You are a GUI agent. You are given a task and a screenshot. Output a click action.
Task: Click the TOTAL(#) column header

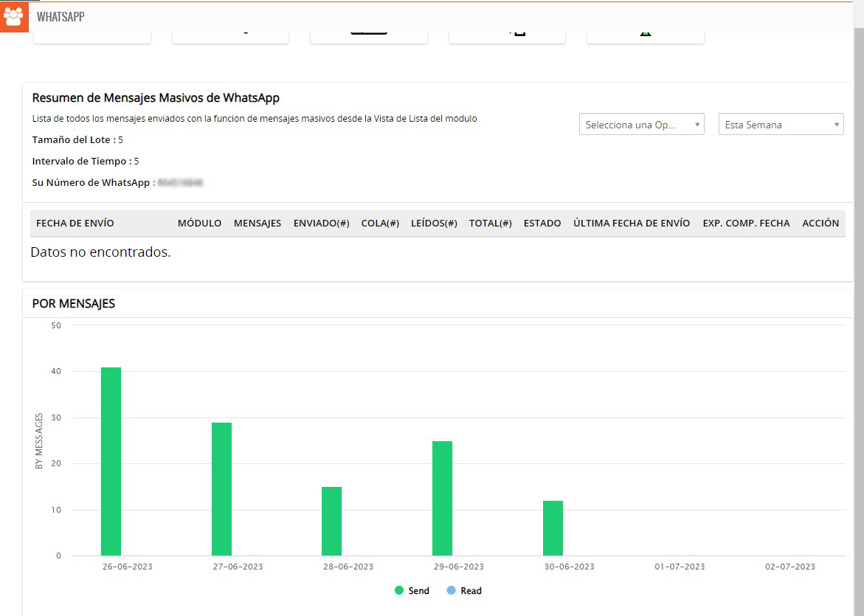[x=491, y=223]
